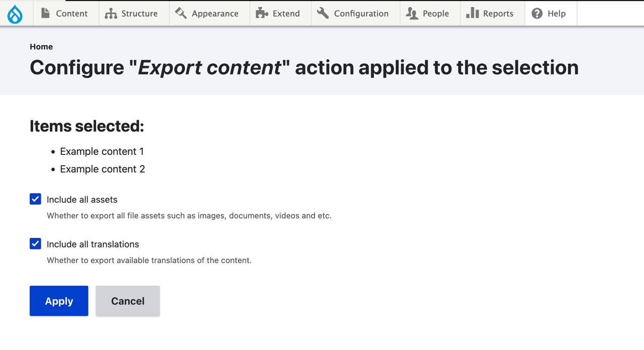The image size is (644, 350).
Task: Click the Cancel button
Action: pos(127,301)
